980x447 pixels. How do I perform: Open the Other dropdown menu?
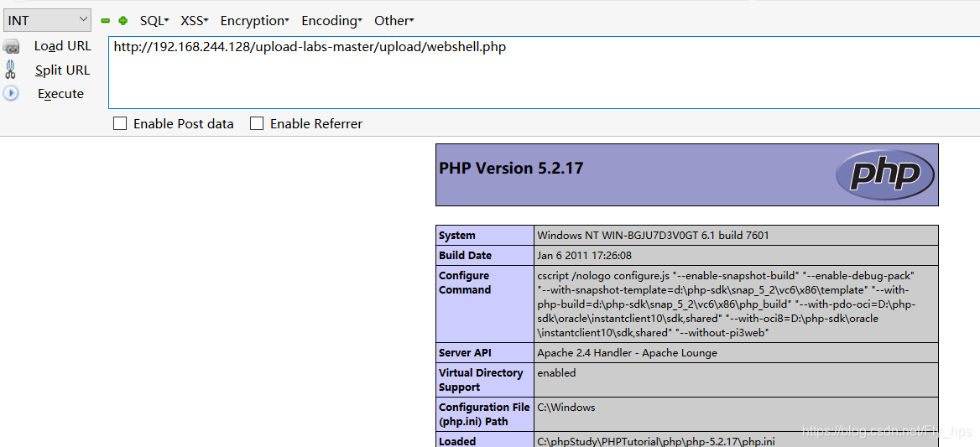coord(394,21)
